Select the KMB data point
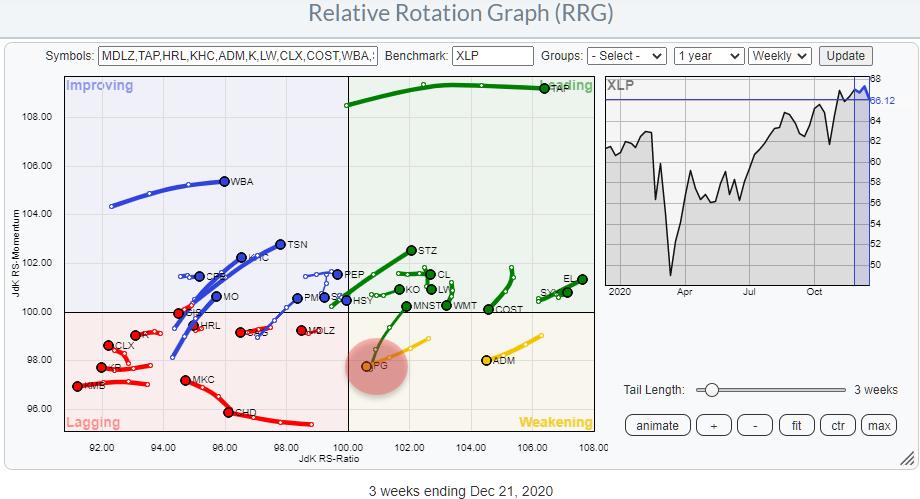920x499 pixels. point(77,386)
